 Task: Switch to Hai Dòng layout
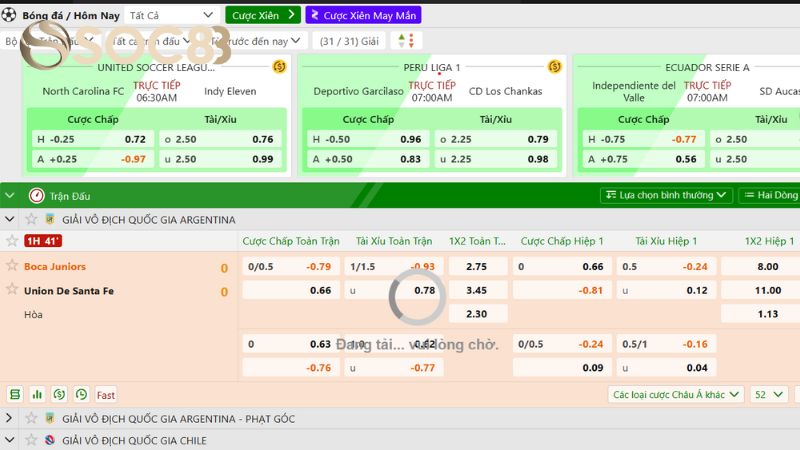click(771, 195)
